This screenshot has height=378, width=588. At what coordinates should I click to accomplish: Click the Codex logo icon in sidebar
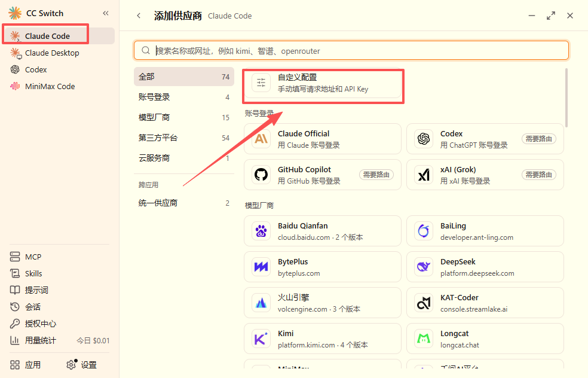pos(15,69)
